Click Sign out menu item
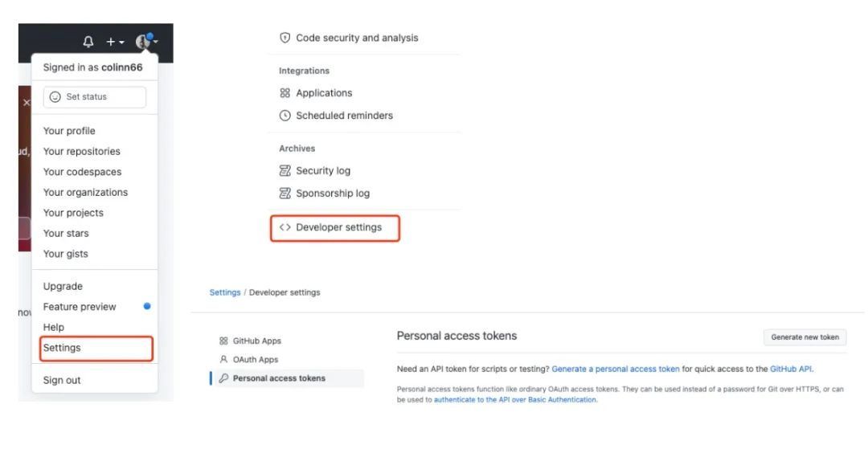The height and width of the screenshot is (449, 868). coord(62,380)
